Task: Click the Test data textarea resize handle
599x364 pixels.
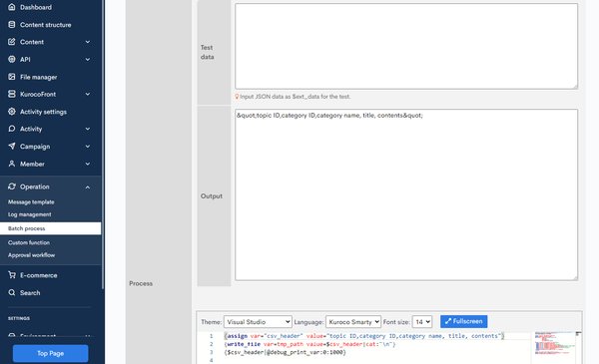Action: click(575, 87)
